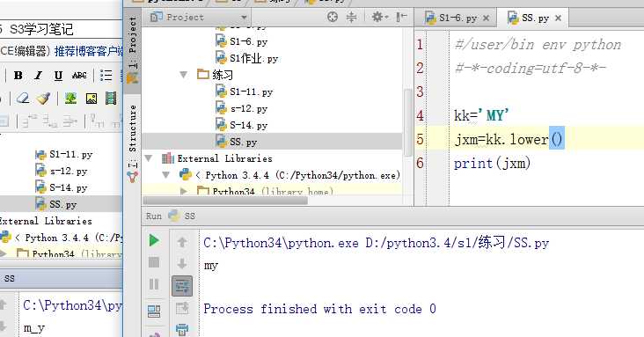Pause console output in Run panel
This screenshot has width=644, height=337.
tap(154, 283)
